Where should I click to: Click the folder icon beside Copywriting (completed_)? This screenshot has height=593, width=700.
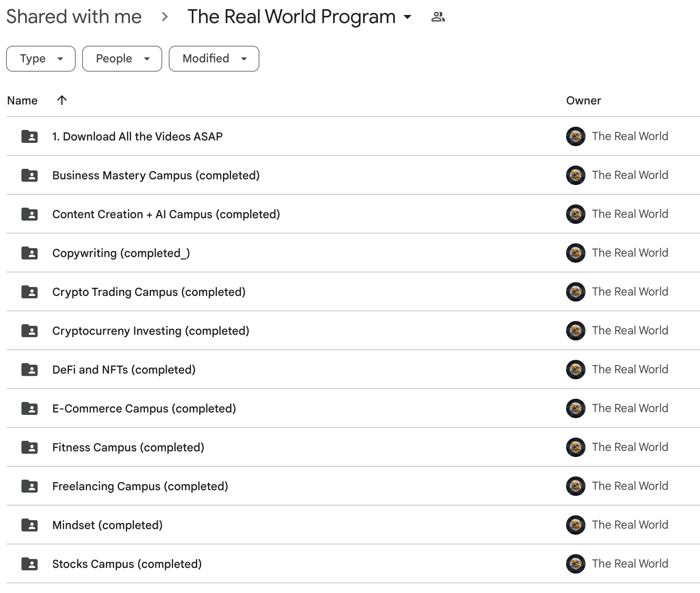[x=30, y=253]
